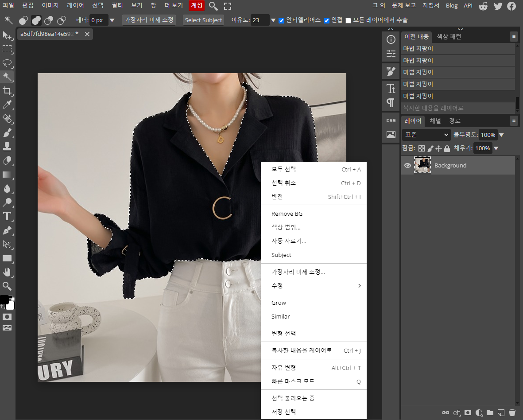
Task: Hide the Background layer visibility
Action: tap(407, 165)
